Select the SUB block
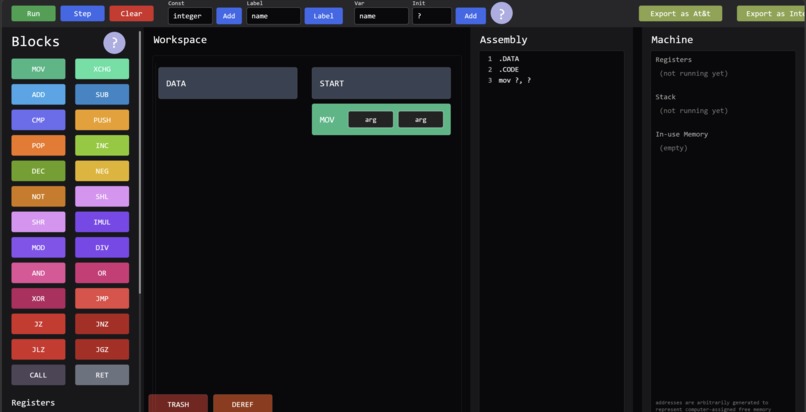Viewport: 806px width, 412px height. pyautogui.click(x=102, y=95)
